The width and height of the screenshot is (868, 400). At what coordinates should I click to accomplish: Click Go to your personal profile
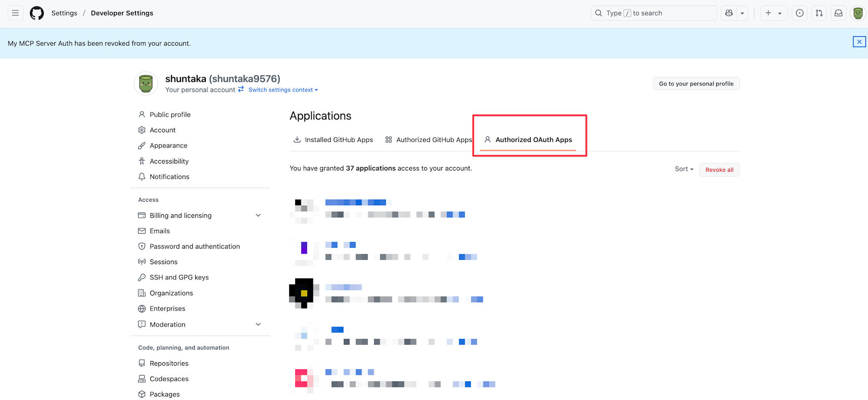[x=696, y=84]
